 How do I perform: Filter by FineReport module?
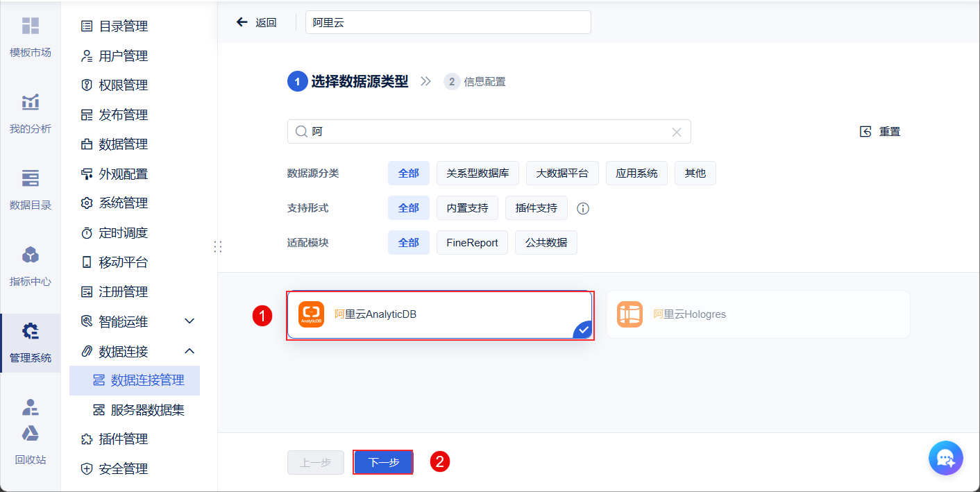coord(472,243)
